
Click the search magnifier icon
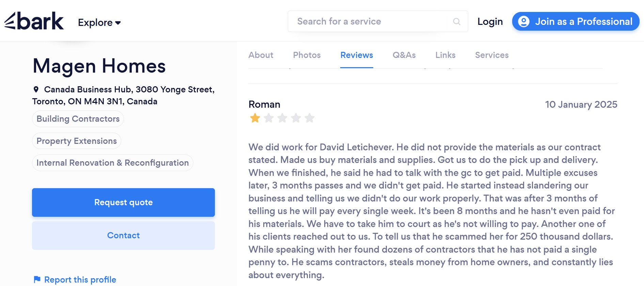(x=457, y=21)
